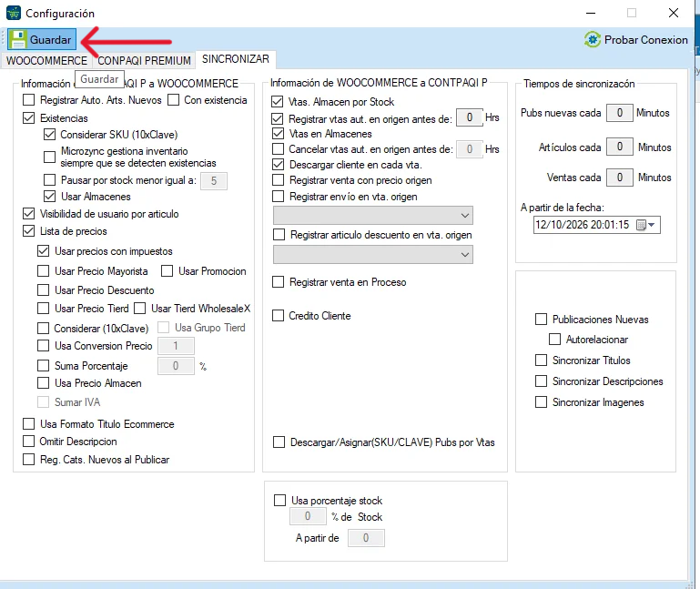Switch to the CONPAQI PREMIUM tab
This screenshot has height=589, width=700.
point(144,61)
